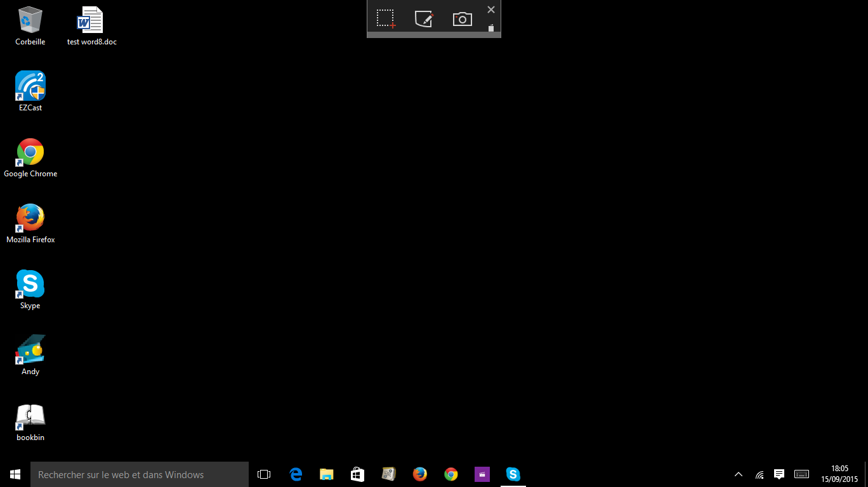The width and height of the screenshot is (868, 487).
Task: Open the purple clapperboard video app in taskbar
Action: point(482,474)
